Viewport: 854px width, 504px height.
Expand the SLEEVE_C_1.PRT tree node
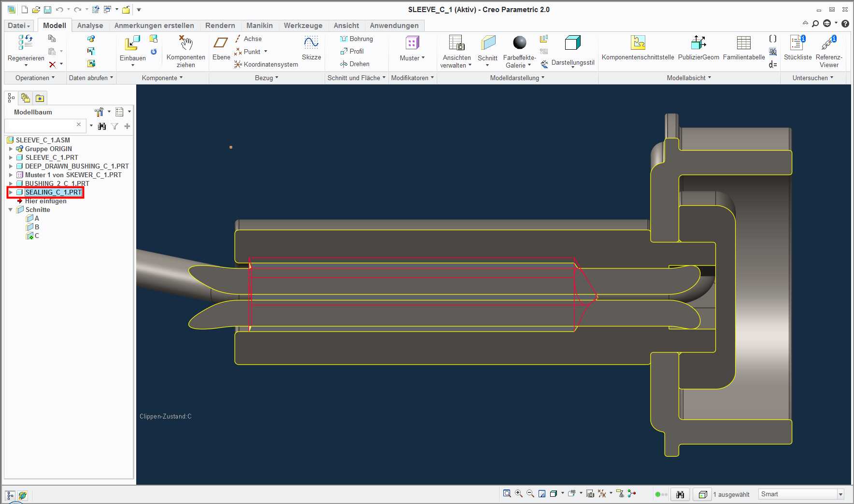pyautogui.click(x=11, y=157)
